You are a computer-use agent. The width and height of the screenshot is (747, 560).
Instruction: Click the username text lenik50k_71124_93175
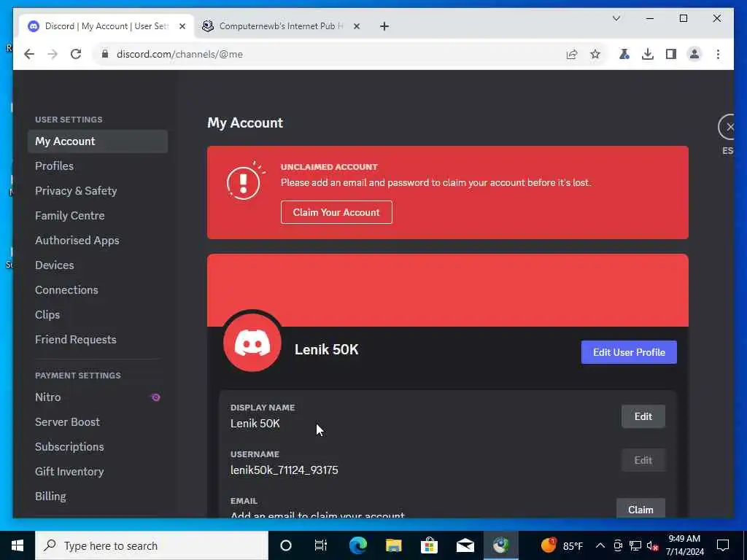[285, 470]
